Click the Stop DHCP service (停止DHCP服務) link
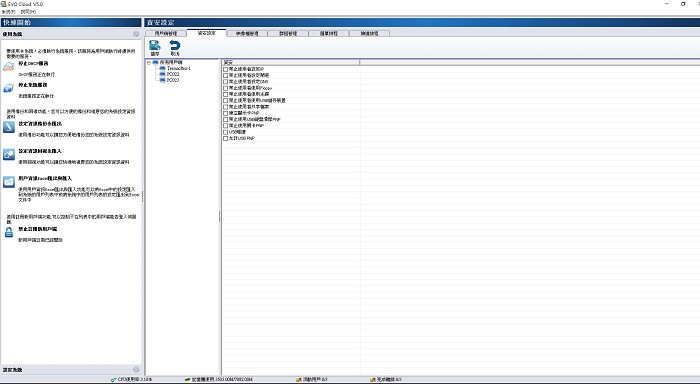 [x=33, y=64]
